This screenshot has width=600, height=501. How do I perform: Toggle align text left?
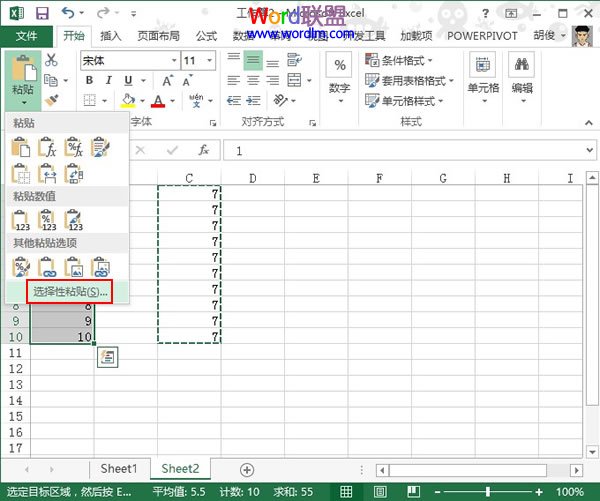(x=233, y=80)
